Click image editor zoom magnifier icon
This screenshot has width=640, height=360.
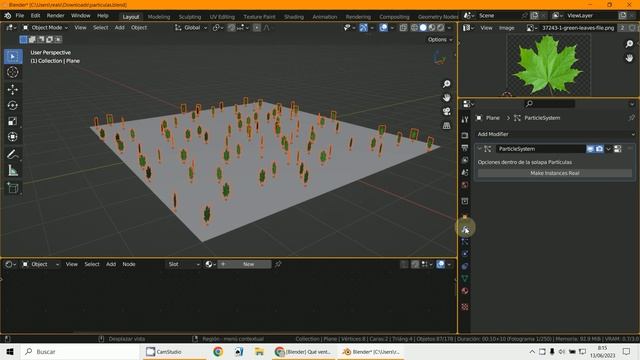(x=629, y=44)
